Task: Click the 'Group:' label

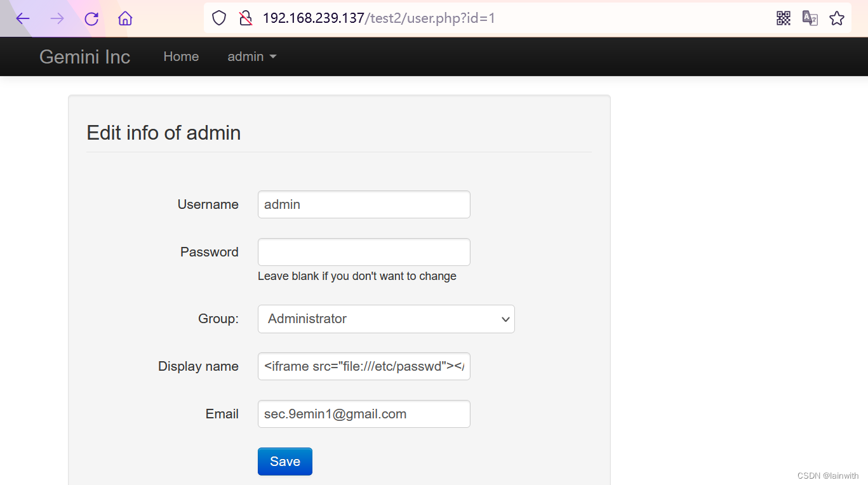Action: [x=218, y=319]
